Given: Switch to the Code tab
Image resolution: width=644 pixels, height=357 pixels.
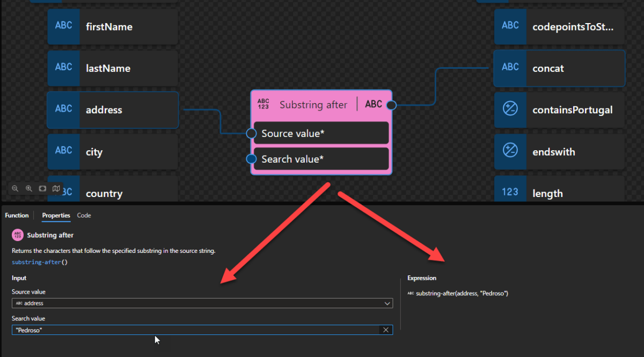Looking at the screenshot, I should (84, 215).
